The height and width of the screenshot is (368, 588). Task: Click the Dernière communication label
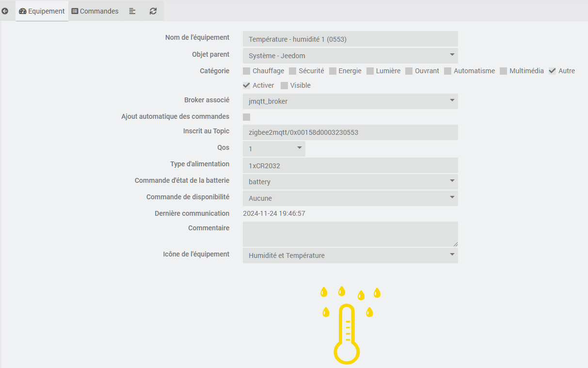click(192, 213)
